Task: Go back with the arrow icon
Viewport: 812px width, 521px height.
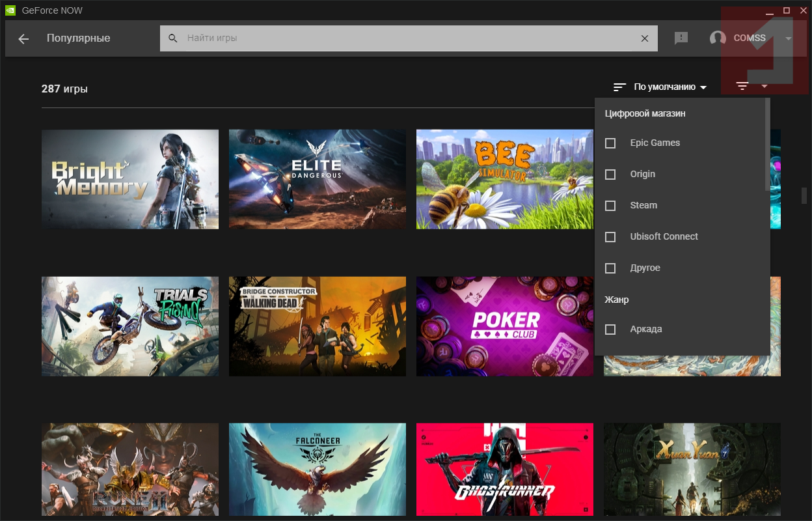Action: click(x=23, y=38)
